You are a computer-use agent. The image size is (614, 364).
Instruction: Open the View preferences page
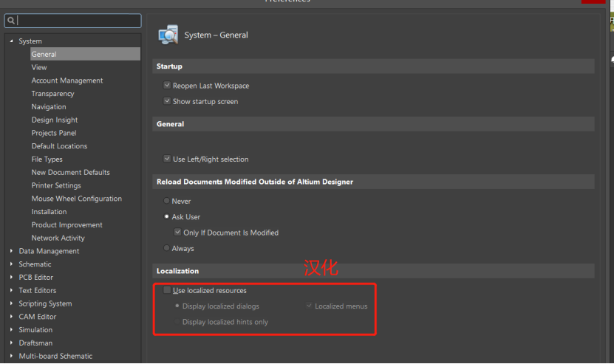[39, 67]
